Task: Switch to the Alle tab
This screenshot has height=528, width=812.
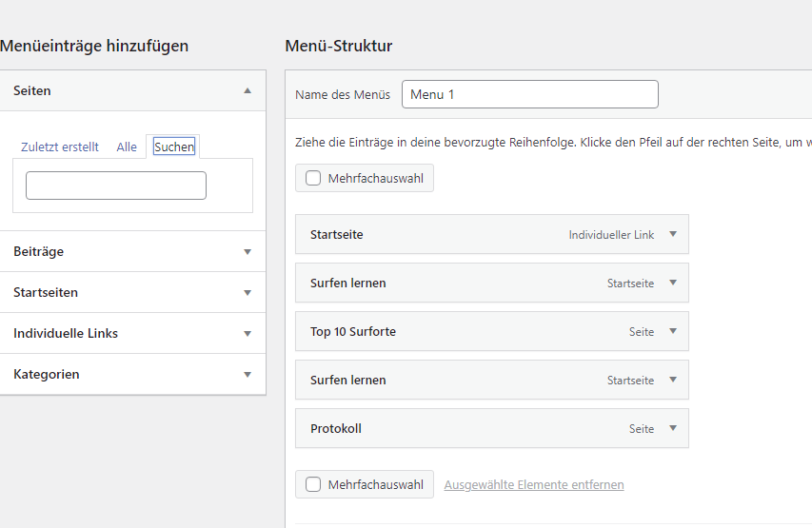Action: (x=127, y=147)
